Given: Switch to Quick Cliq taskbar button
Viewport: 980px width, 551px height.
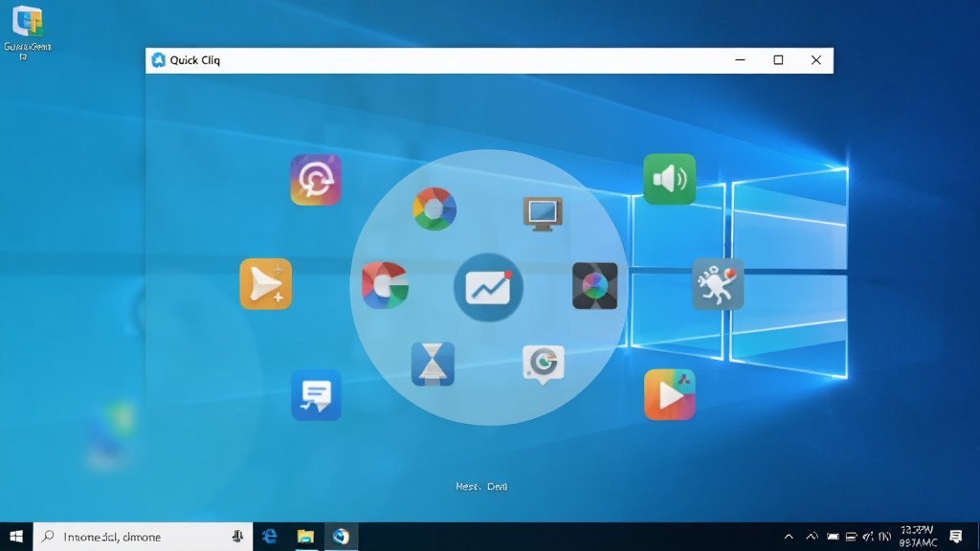Looking at the screenshot, I should click(x=342, y=537).
